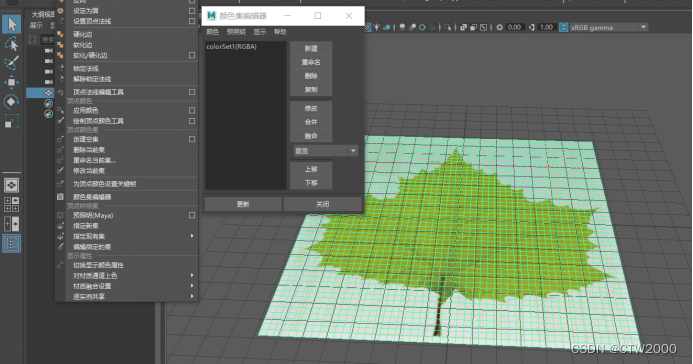
Task: Toggle X-Ray display icon
Action: point(463,27)
